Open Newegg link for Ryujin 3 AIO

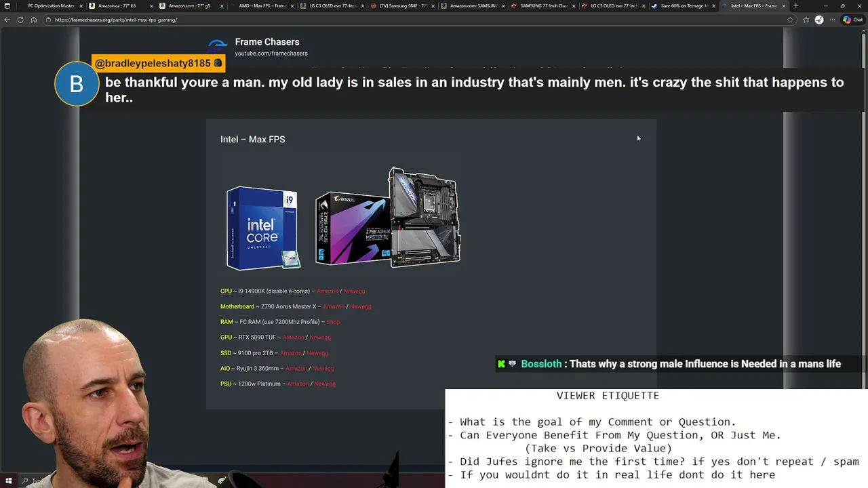(x=323, y=369)
